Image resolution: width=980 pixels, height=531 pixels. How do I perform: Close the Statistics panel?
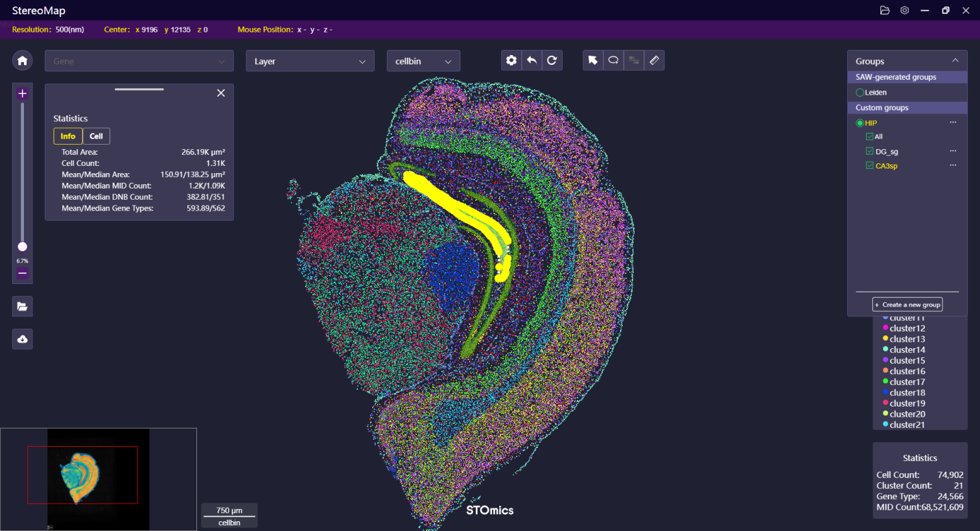[221, 93]
